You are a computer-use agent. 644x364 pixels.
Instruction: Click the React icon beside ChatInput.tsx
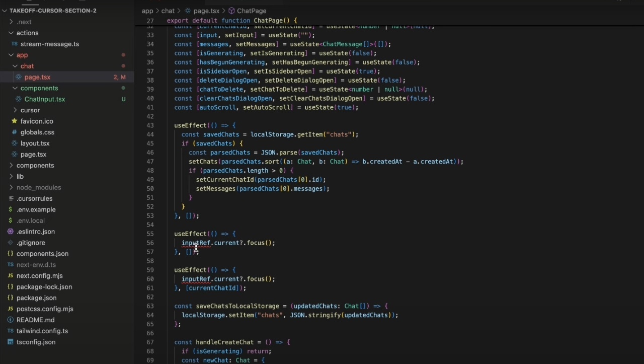pyautogui.click(x=19, y=100)
